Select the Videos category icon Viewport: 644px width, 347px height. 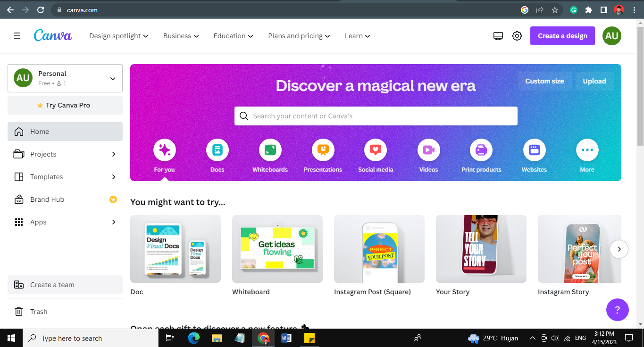(428, 149)
